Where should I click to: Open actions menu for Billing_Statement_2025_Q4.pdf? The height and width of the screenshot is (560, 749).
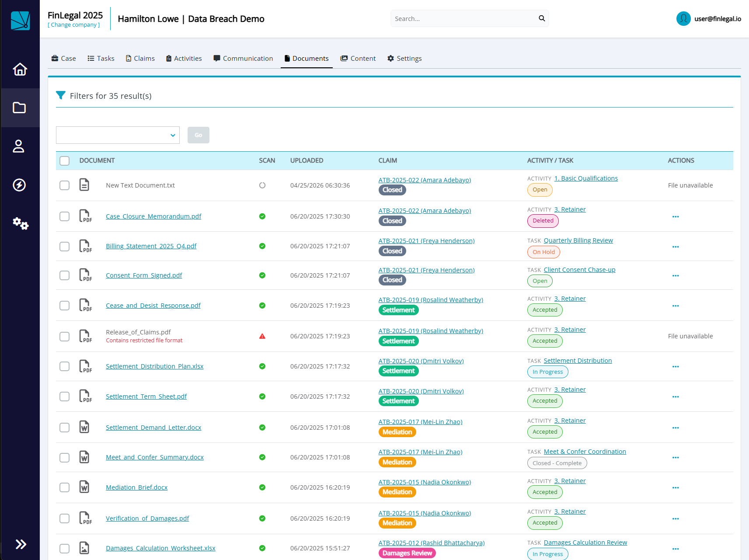pyautogui.click(x=676, y=247)
